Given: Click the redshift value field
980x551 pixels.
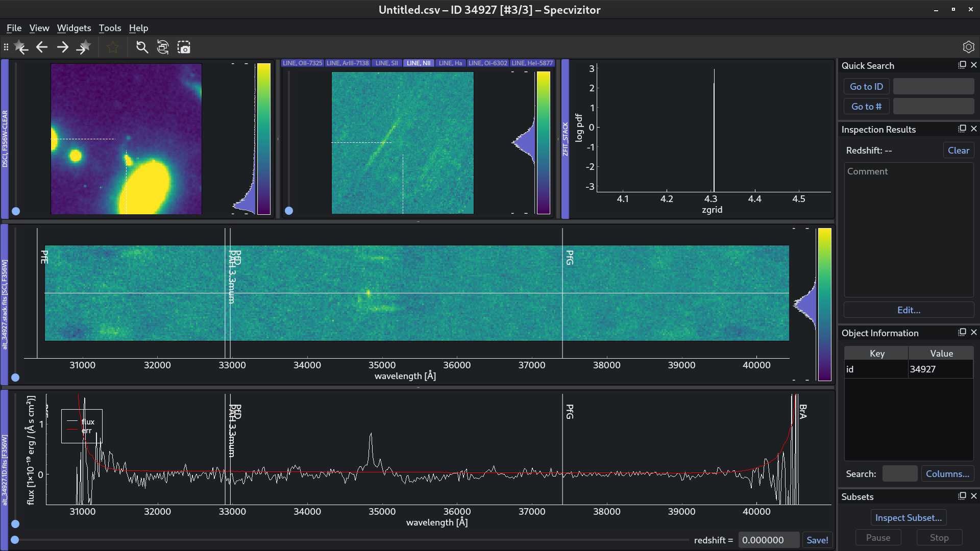Looking at the screenshot, I should click(x=770, y=540).
